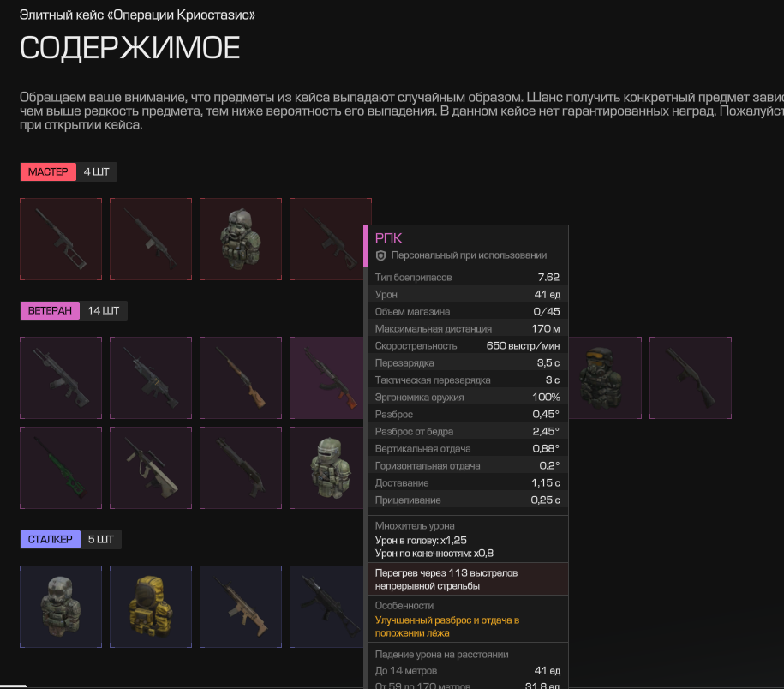Select the second Master-tier rifle thumbnail
784x689 pixels.
151,239
